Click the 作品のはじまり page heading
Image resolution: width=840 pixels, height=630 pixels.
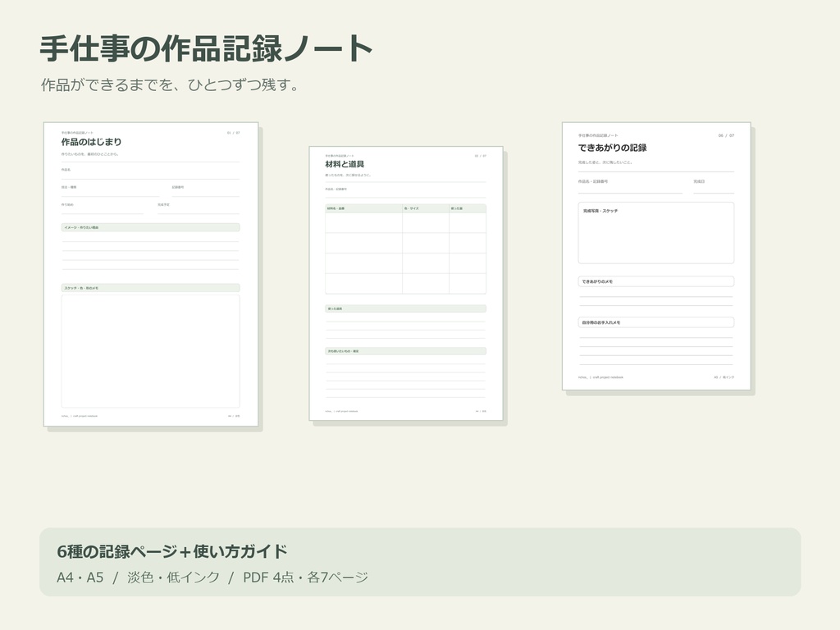[91, 142]
